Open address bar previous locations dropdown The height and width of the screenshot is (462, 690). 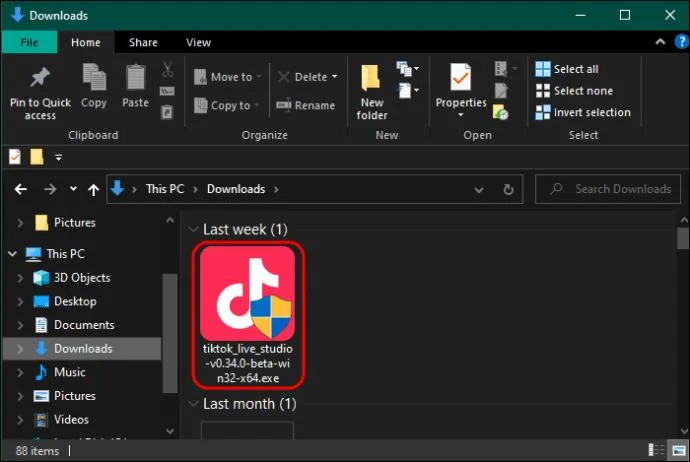click(x=479, y=190)
